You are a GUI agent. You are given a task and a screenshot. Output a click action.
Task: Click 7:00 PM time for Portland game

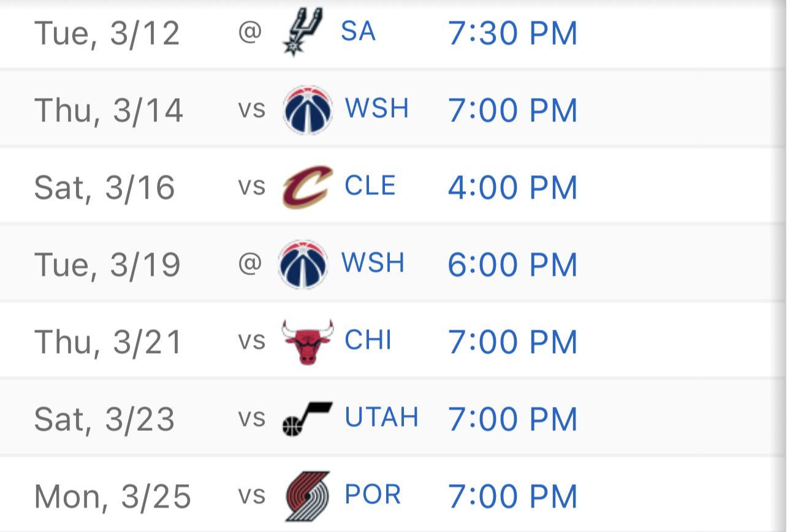pyautogui.click(x=512, y=496)
